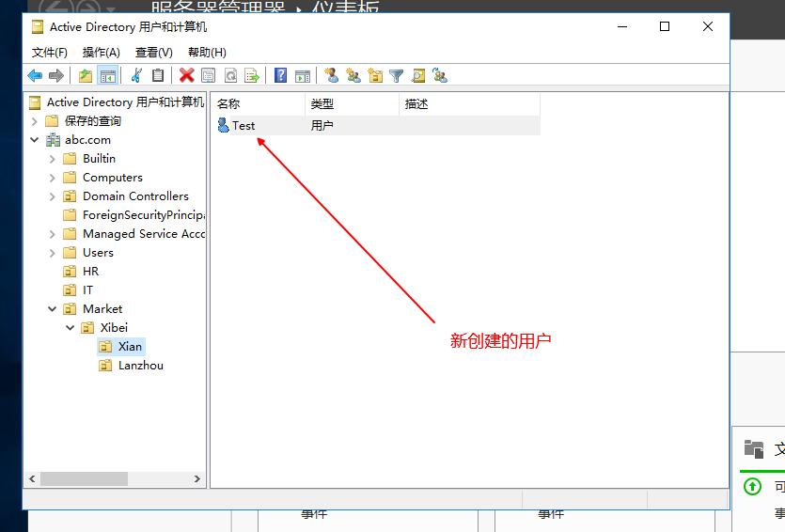Screen dimensions: 785x532
Task: Select the IT organizational unit
Action: pos(87,290)
